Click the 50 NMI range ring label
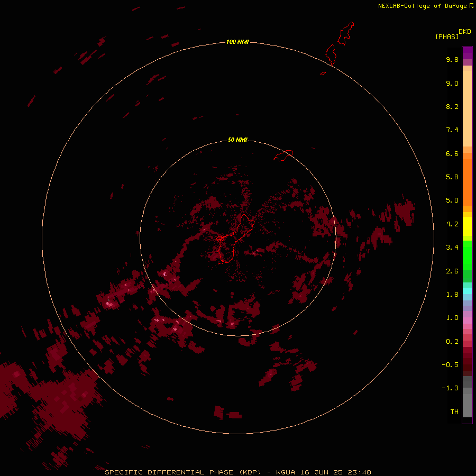 pos(237,140)
